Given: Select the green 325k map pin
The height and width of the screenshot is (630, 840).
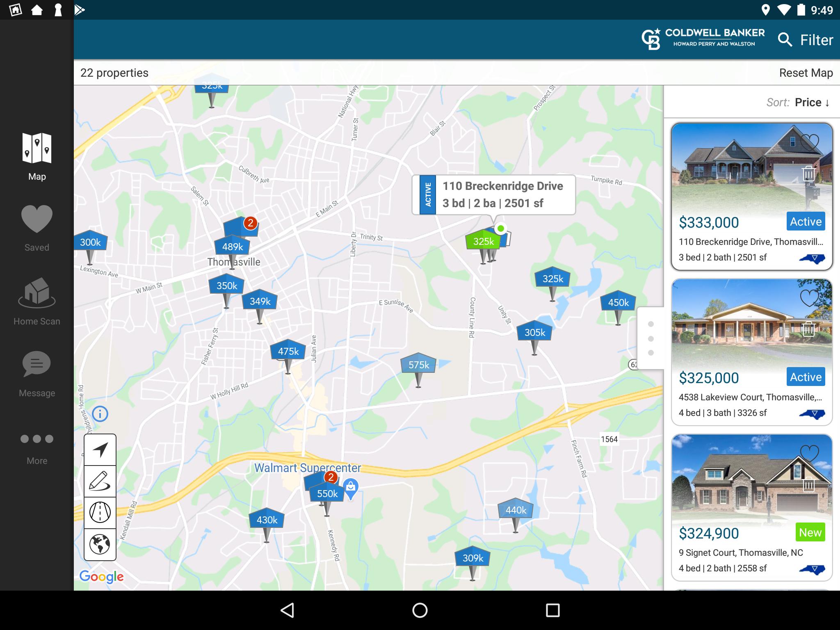Looking at the screenshot, I should 483,242.
